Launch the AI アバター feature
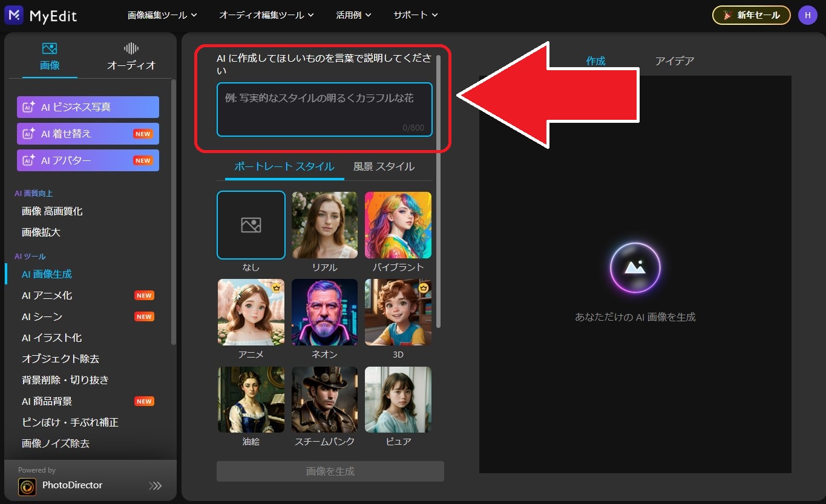Viewport: 826px width, 504px height. (x=88, y=160)
